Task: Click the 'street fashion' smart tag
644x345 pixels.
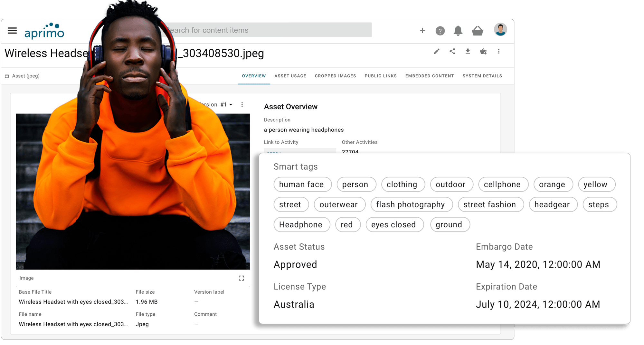Action: coord(490,204)
